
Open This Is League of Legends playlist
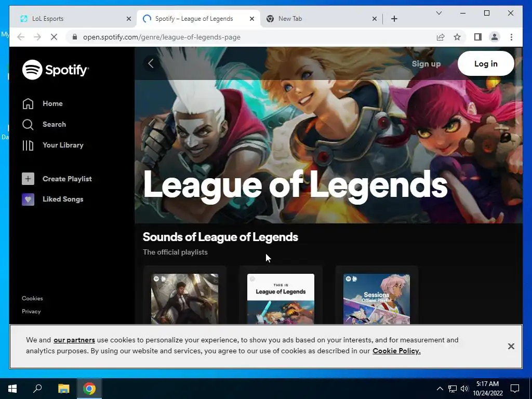click(x=281, y=299)
